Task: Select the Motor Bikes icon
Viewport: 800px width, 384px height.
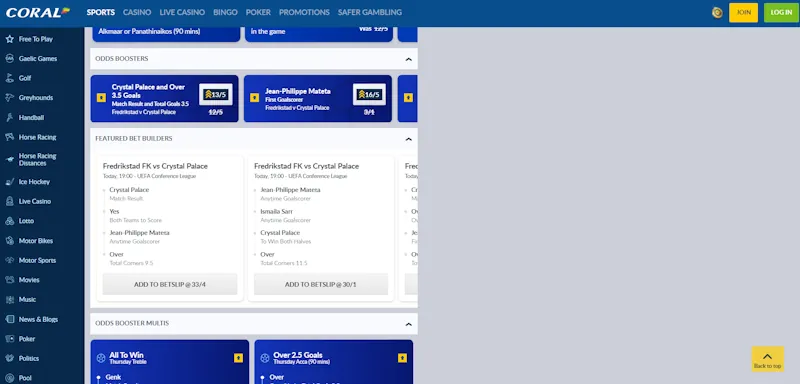Action: click(9, 241)
